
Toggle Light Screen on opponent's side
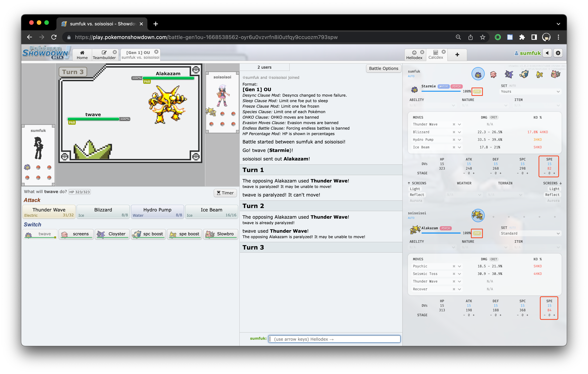pyautogui.click(x=554, y=189)
